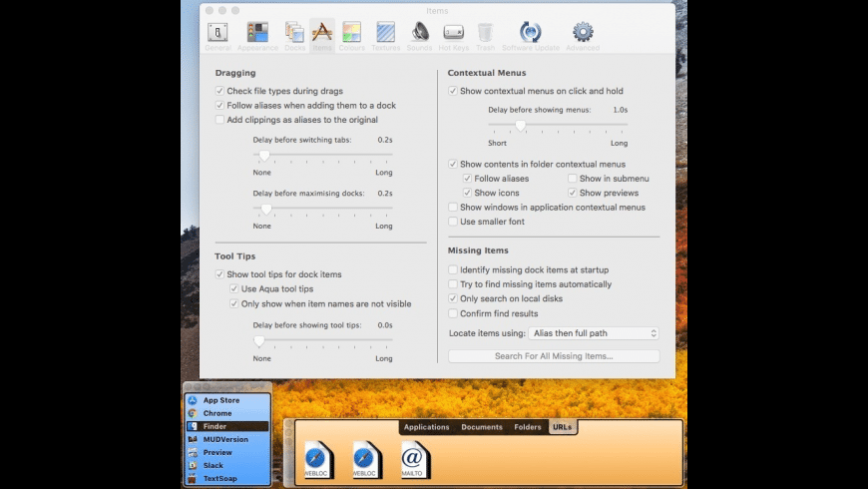
Task: Open the Advanced gear preferences
Action: click(x=583, y=34)
